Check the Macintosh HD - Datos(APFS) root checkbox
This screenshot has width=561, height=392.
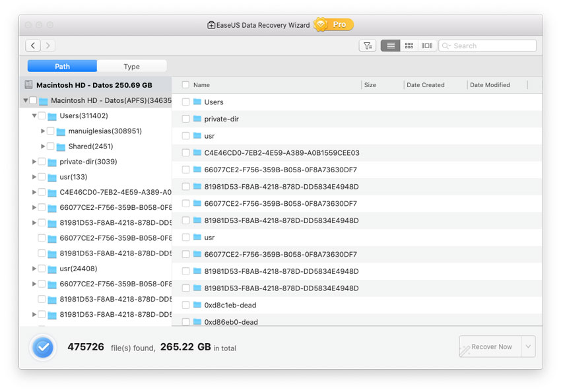[x=33, y=100]
